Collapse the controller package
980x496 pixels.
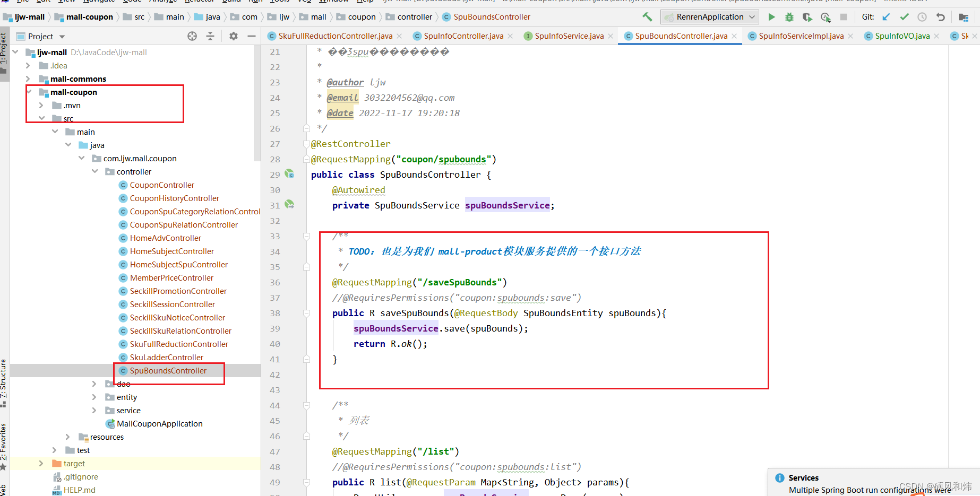click(95, 171)
